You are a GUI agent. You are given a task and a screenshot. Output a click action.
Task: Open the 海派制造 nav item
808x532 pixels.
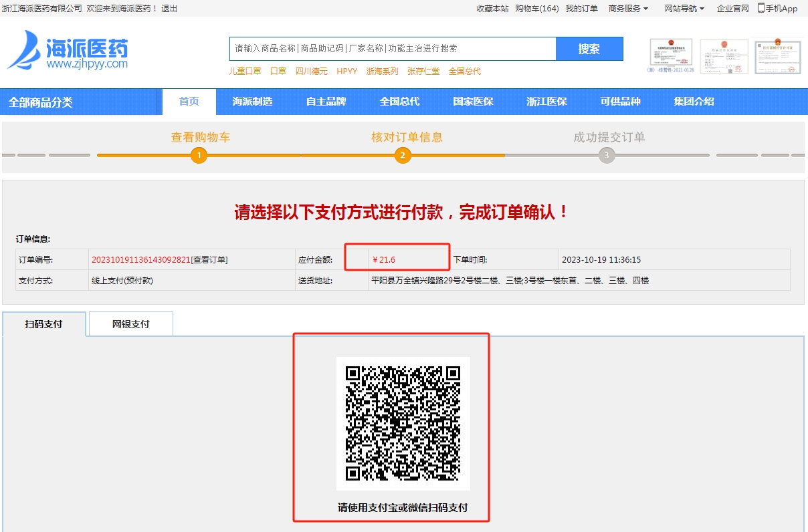(252, 102)
